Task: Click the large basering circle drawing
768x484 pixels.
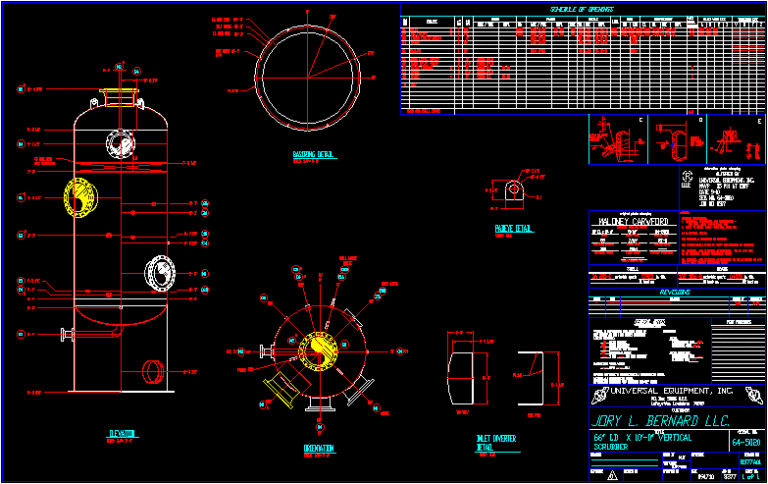Action: [308, 78]
